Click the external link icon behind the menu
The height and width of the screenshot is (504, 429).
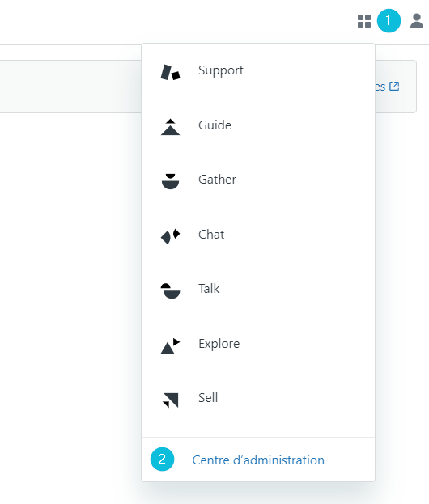pyautogui.click(x=394, y=86)
